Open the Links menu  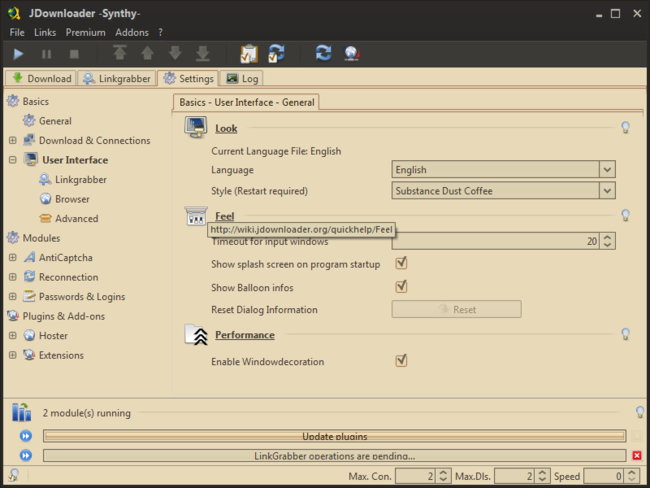coord(45,32)
